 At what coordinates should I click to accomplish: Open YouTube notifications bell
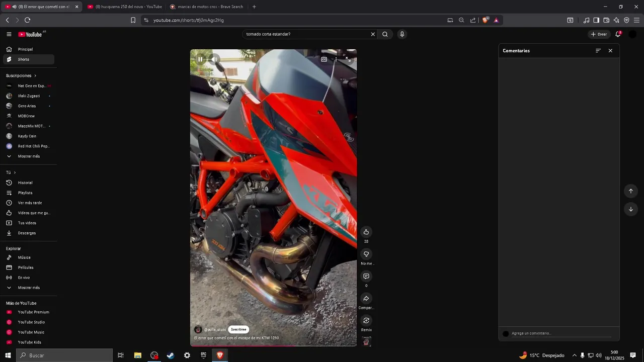[x=618, y=34]
